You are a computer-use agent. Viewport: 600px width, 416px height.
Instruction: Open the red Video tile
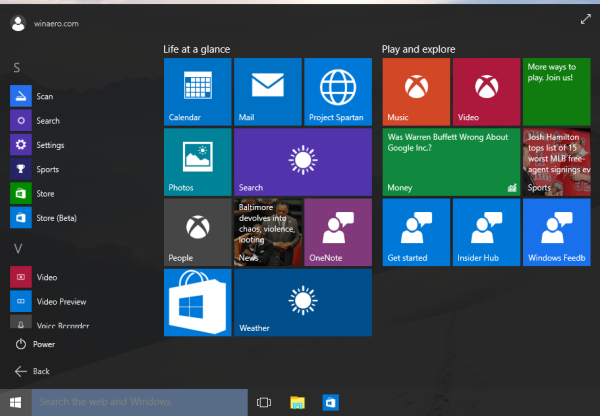tap(487, 92)
